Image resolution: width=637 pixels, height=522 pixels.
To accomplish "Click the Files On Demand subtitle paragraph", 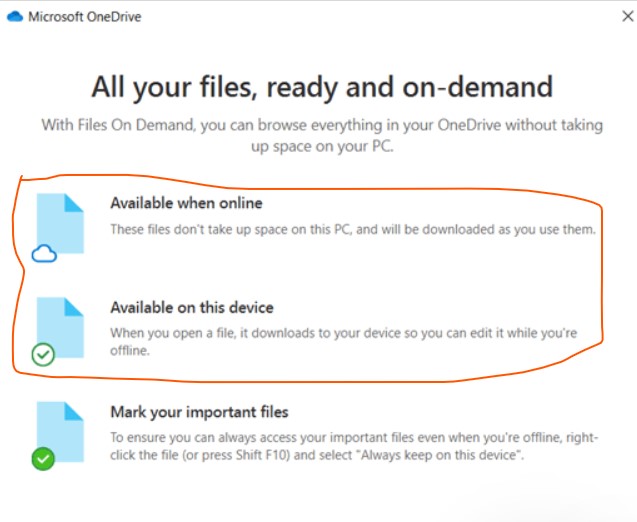I will point(322,135).
